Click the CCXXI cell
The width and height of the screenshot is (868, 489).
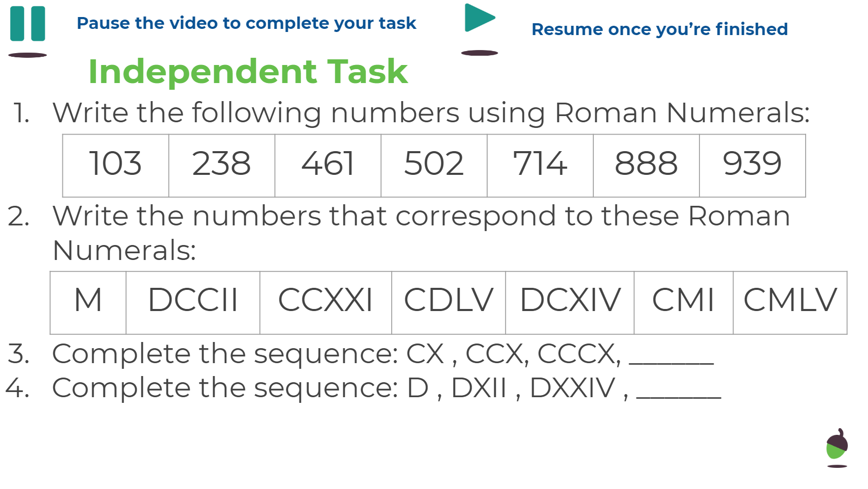pyautogui.click(x=326, y=303)
